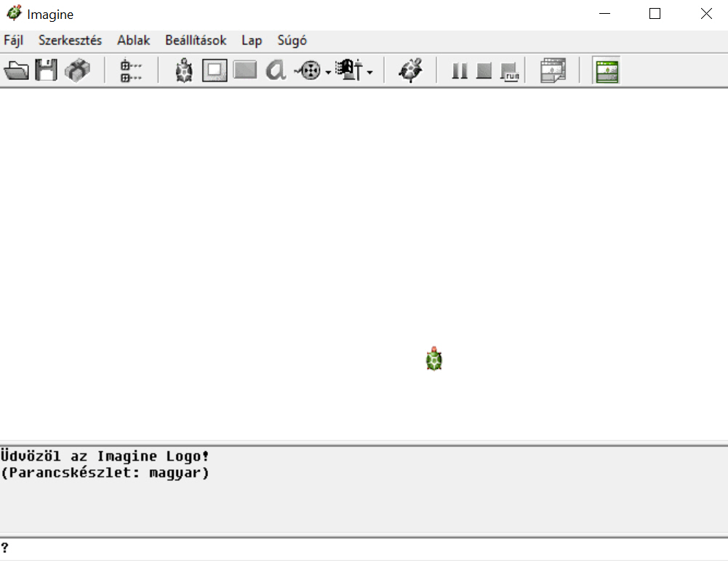The image size is (728, 561).
Task: Click the turtle with pin icon
Action: coord(411,71)
